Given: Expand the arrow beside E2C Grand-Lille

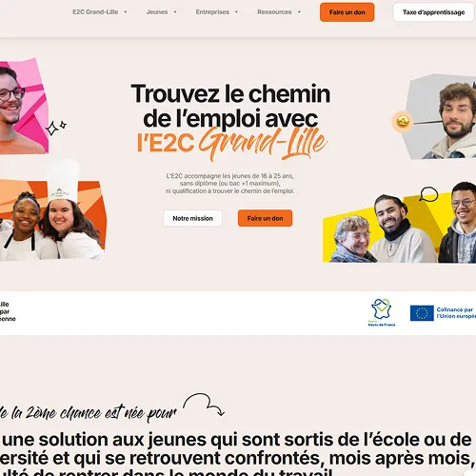Looking at the screenshot, I should tap(126, 12).
